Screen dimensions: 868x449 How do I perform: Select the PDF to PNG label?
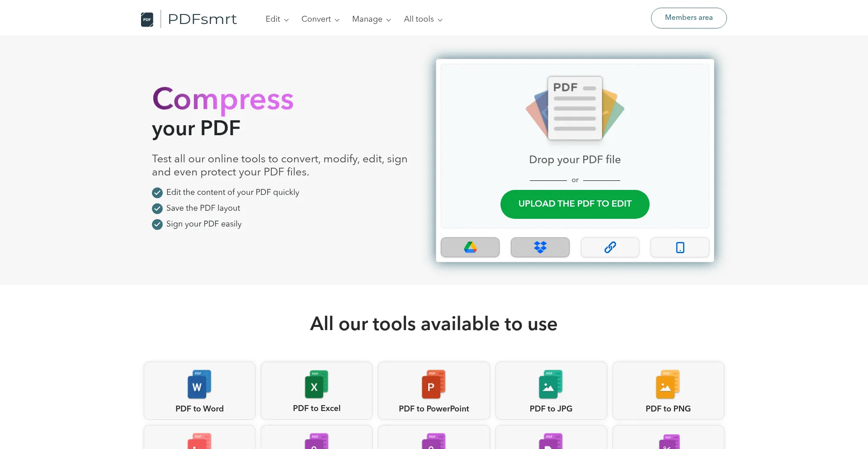click(x=668, y=409)
